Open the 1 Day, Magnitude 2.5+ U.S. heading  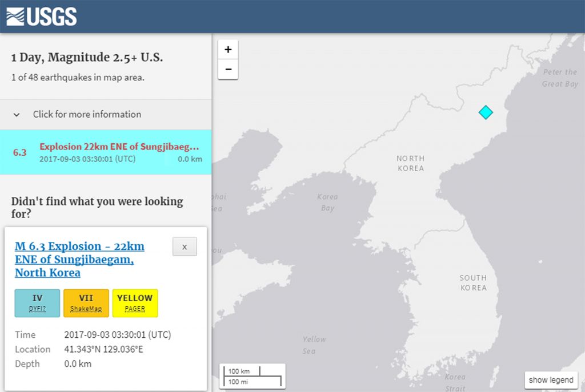point(87,58)
